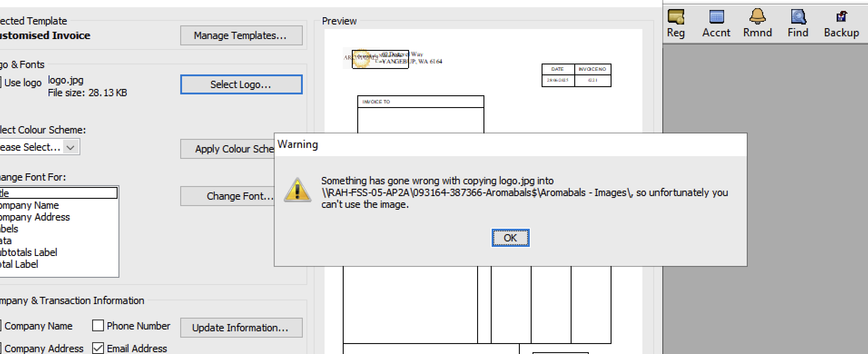Toggle the Company Name checkbox
The width and height of the screenshot is (868, 354).
pyautogui.click(x=0, y=326)
